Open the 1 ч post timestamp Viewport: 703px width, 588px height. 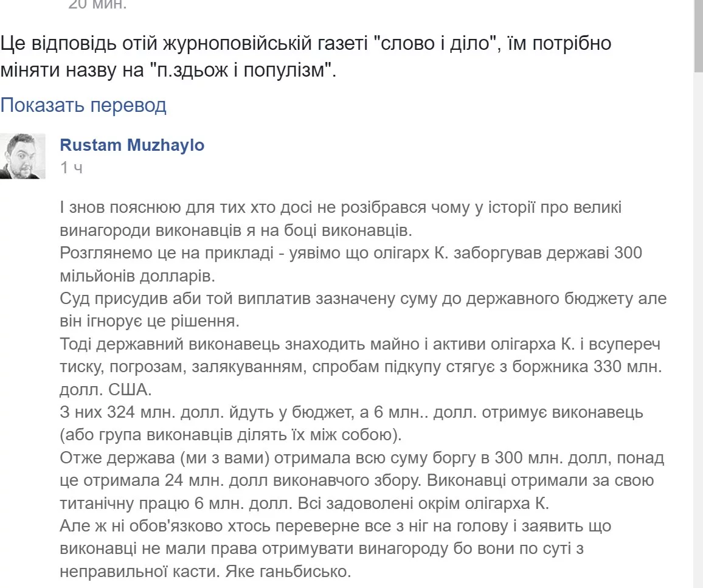pyautogui.click(x=72, y=168)
